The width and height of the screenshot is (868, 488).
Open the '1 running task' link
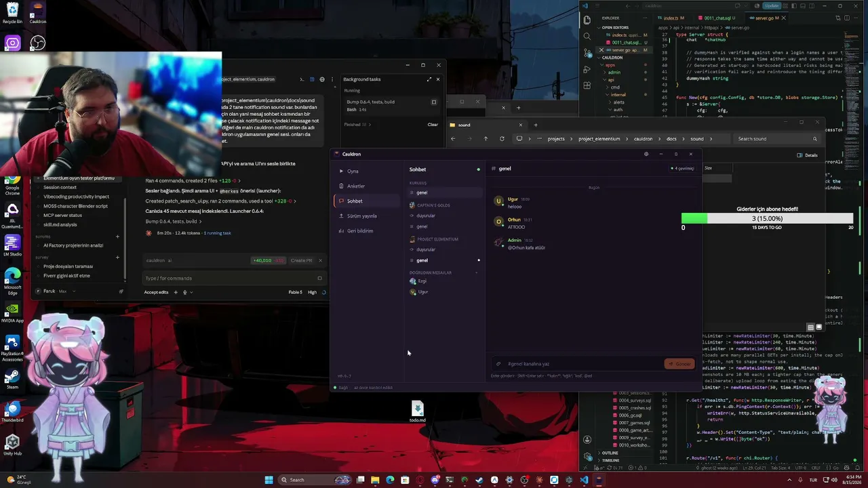pyautogui.click(x=217, y=233)
